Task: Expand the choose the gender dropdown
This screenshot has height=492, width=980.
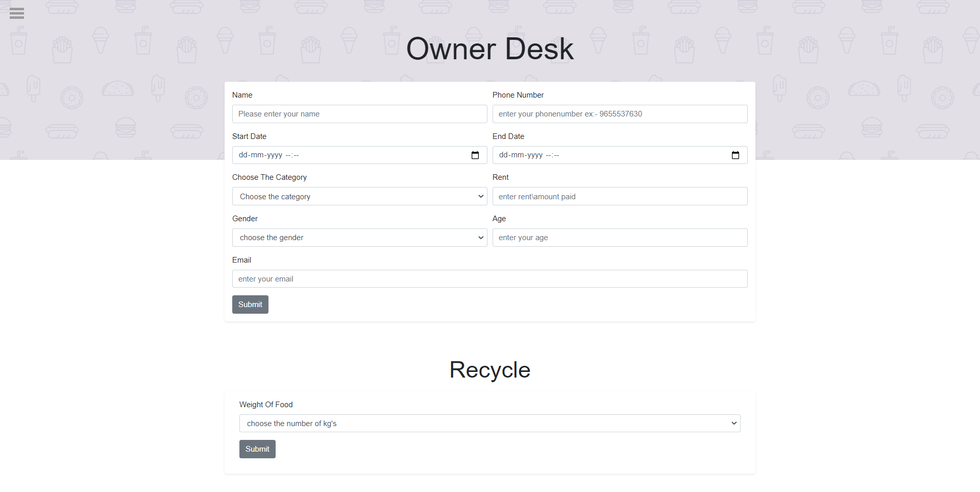Action: pyautogui.click(x=359, y=238)
